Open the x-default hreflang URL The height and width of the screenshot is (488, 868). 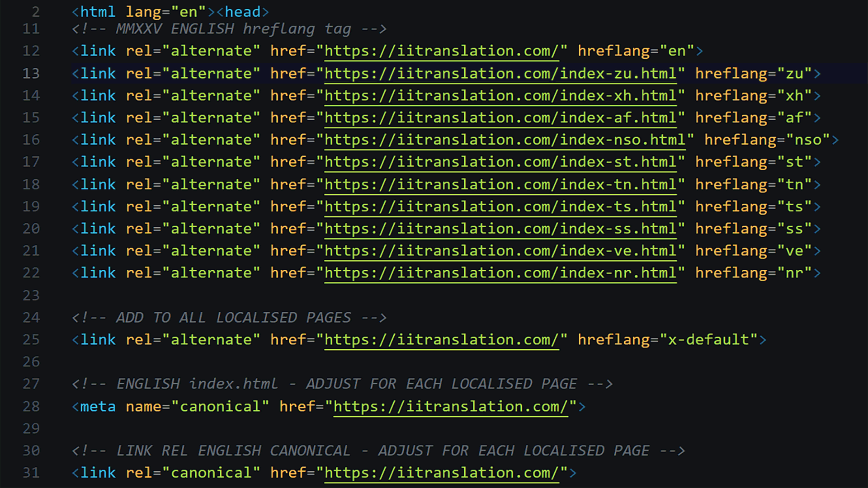441,340
